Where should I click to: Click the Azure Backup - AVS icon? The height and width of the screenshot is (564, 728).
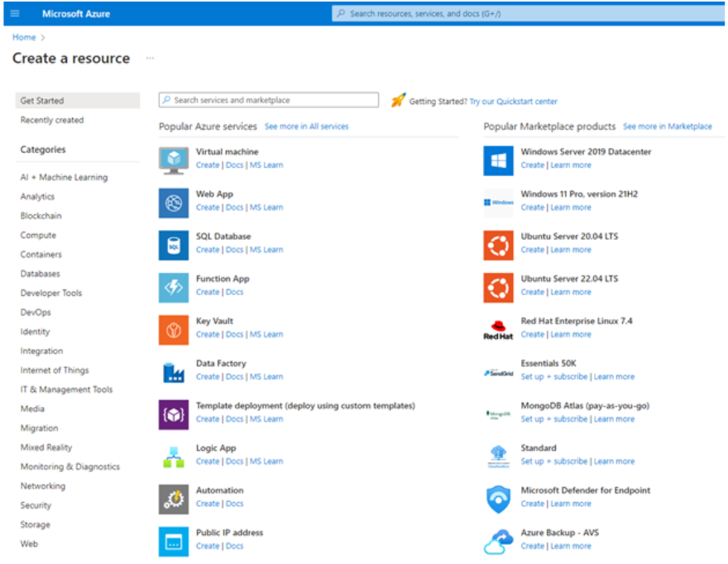498,541
